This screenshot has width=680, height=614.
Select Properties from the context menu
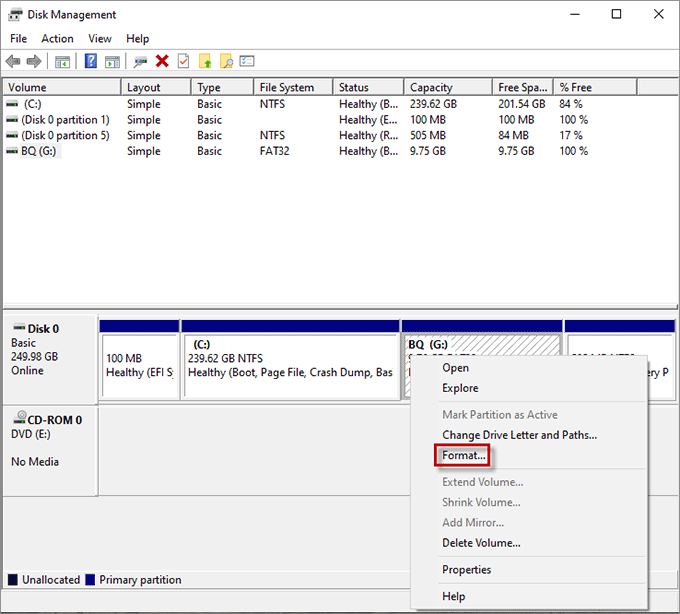click(466, 570)
